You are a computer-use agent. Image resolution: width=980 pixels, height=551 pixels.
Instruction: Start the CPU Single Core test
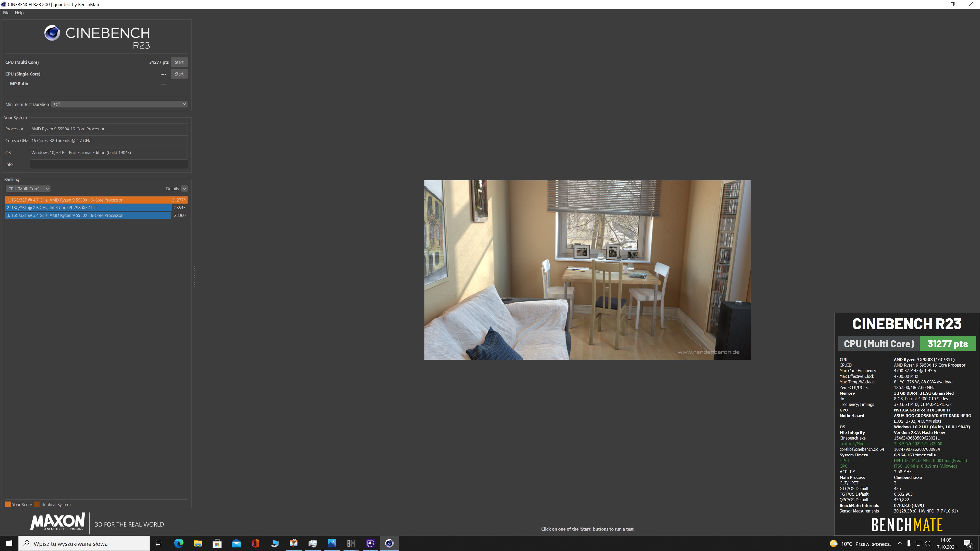point(179,74)
